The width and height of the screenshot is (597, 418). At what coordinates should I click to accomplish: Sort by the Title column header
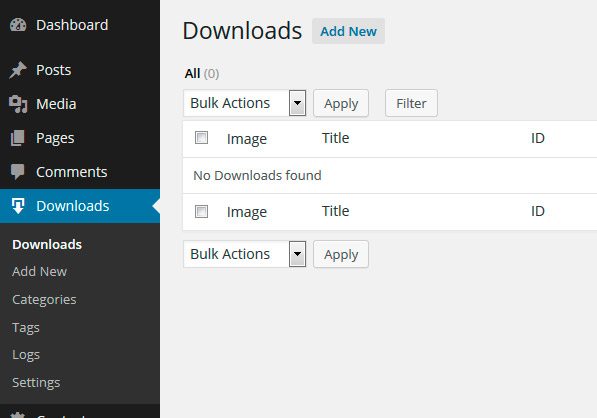pyautogui.click(x=335, y=138)
